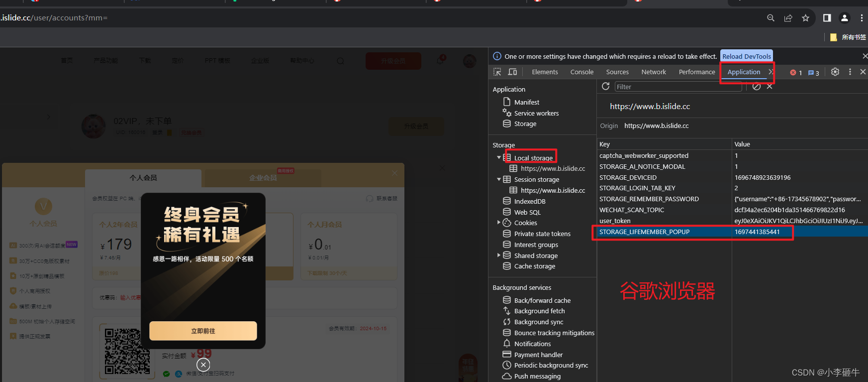The image size is (868, 382).
Task: Select Manifest in Application panel
Action: click(x=526, y=102)
